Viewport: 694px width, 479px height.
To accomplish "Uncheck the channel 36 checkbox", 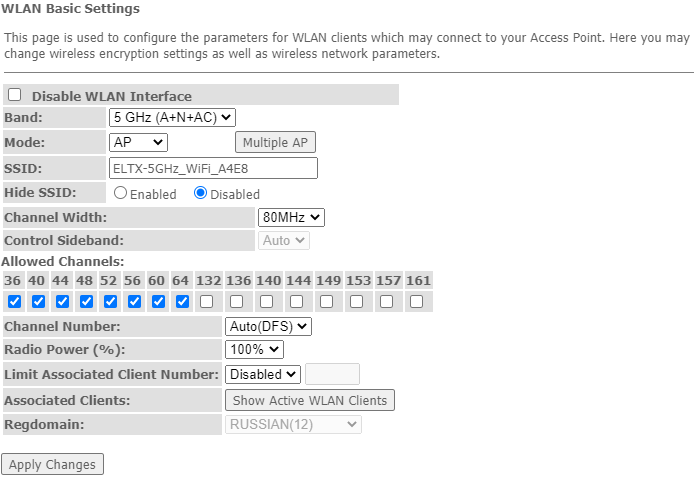I will pyautogui.click(x=14, y=301).
